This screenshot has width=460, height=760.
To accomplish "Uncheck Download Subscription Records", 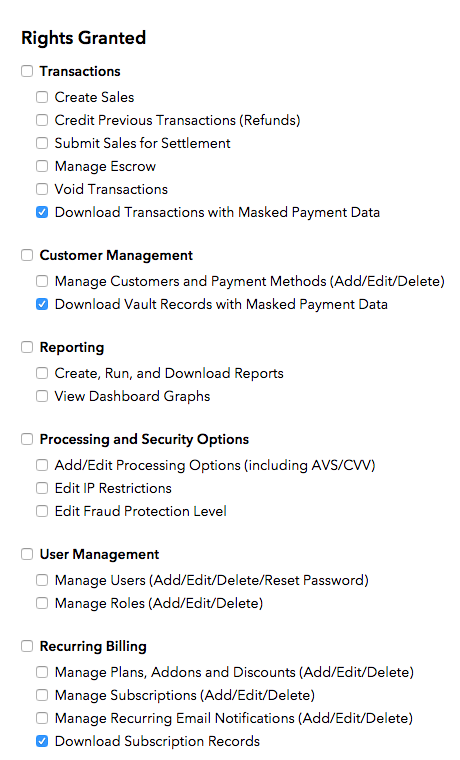I will click(x=42, y=741).
